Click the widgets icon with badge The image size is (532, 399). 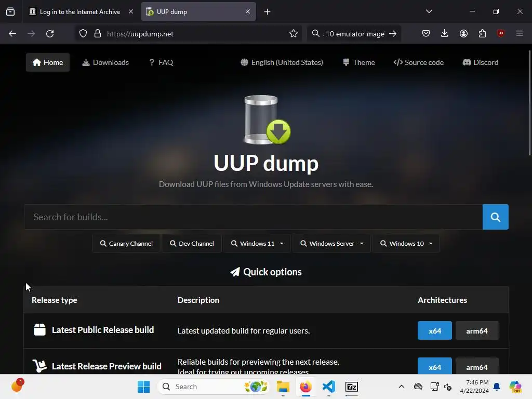17,386
